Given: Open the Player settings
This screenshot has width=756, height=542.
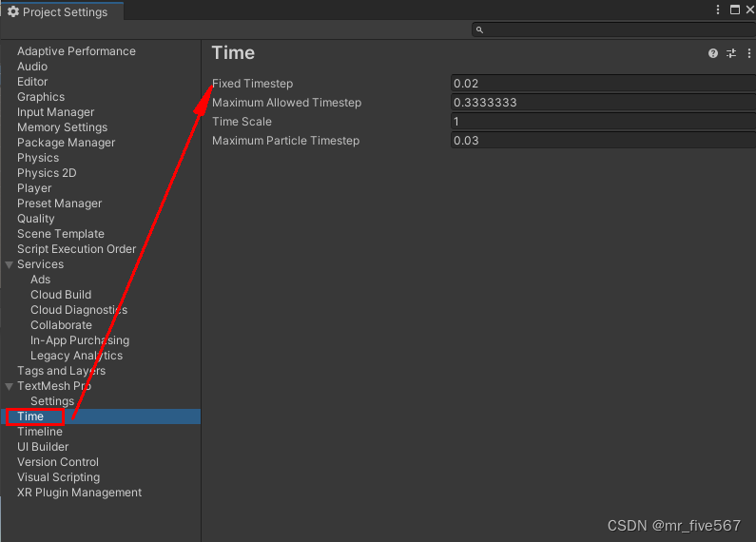Looking at the screenshot, I should 34,188.
